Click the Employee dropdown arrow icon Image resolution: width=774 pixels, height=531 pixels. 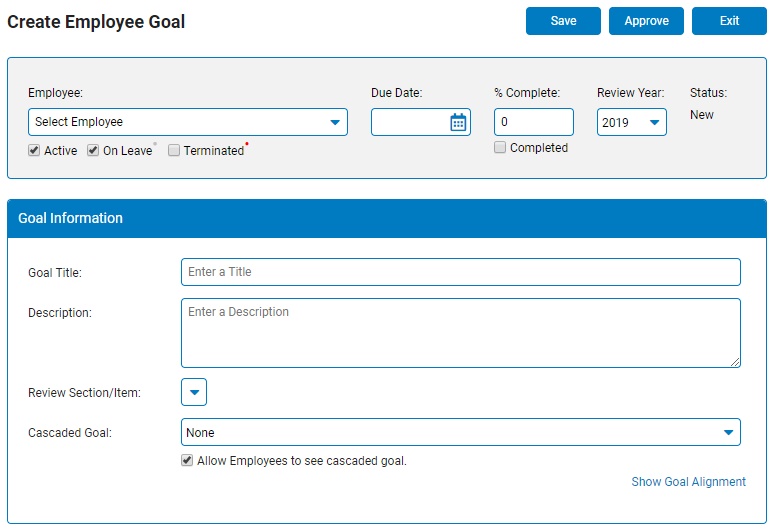tap(335, 122)
